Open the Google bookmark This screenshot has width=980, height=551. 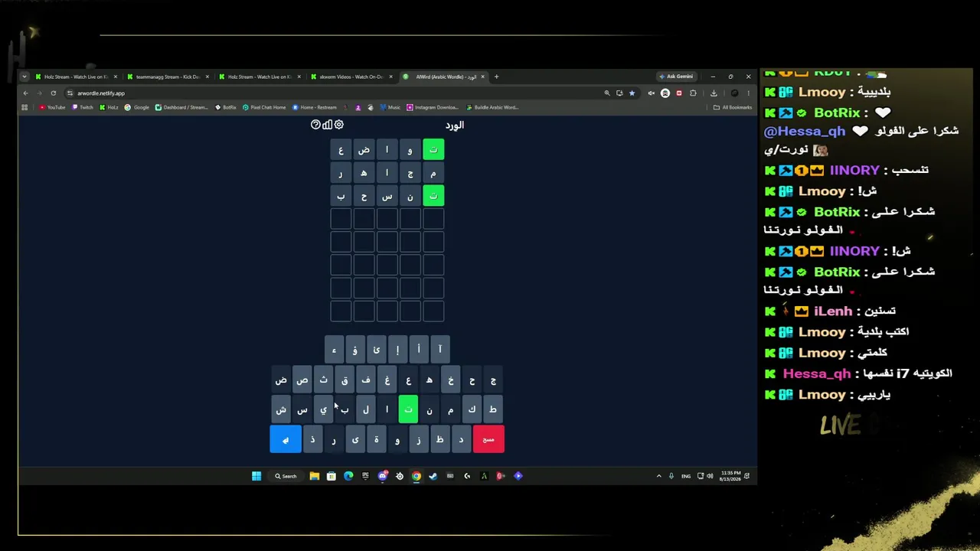[137, 107]
